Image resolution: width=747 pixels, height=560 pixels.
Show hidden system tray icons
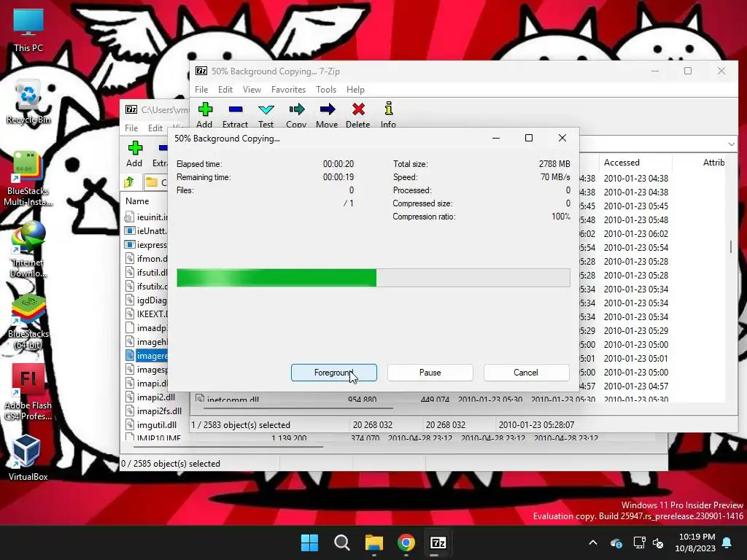tap(593, 542)
